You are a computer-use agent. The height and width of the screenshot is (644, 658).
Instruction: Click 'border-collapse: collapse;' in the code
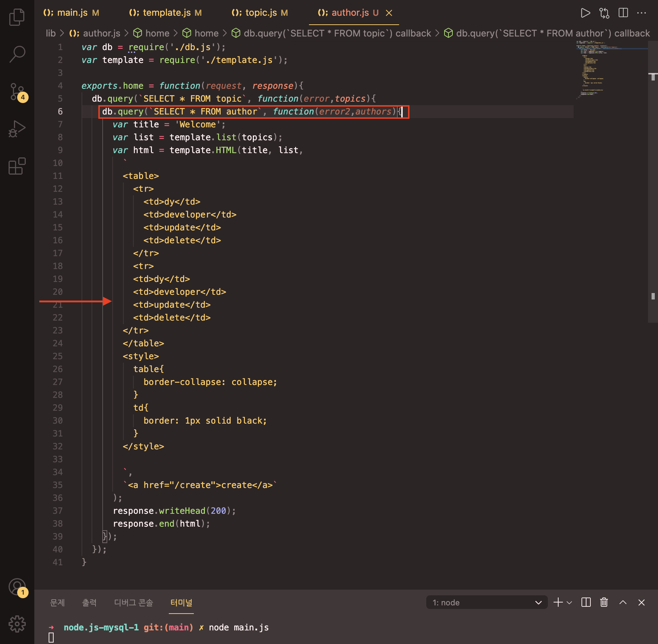tap(210, 382)
